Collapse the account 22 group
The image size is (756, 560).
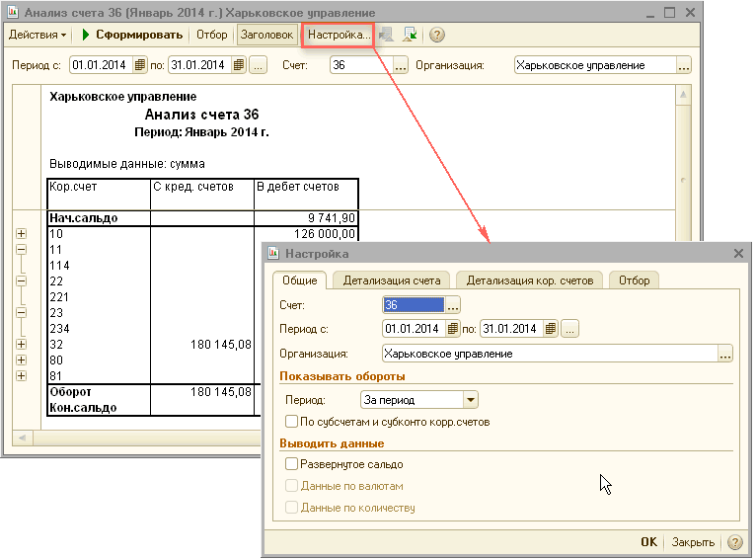(21, 280)
